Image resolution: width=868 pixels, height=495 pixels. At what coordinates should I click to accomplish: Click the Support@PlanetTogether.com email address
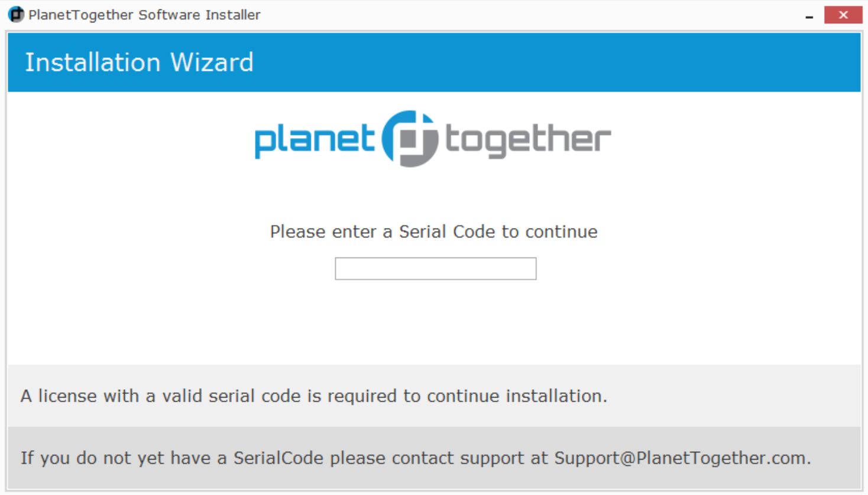tap(681, 458)
